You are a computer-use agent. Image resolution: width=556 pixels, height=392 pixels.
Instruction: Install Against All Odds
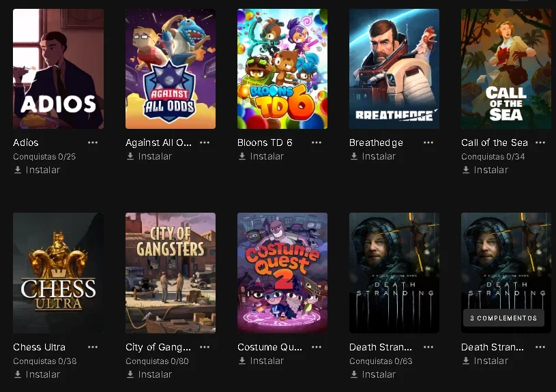(x=149, y=156)
